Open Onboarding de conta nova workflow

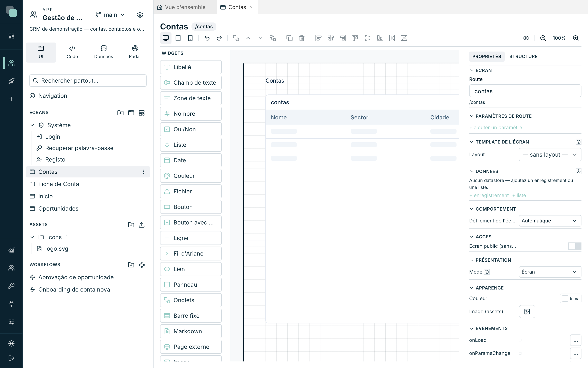click(88, 290)
